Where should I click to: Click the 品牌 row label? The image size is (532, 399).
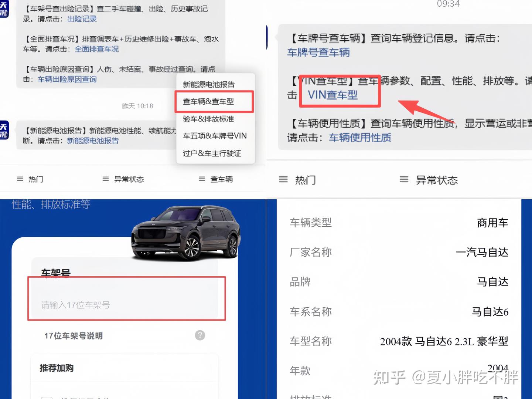point(300,282)
